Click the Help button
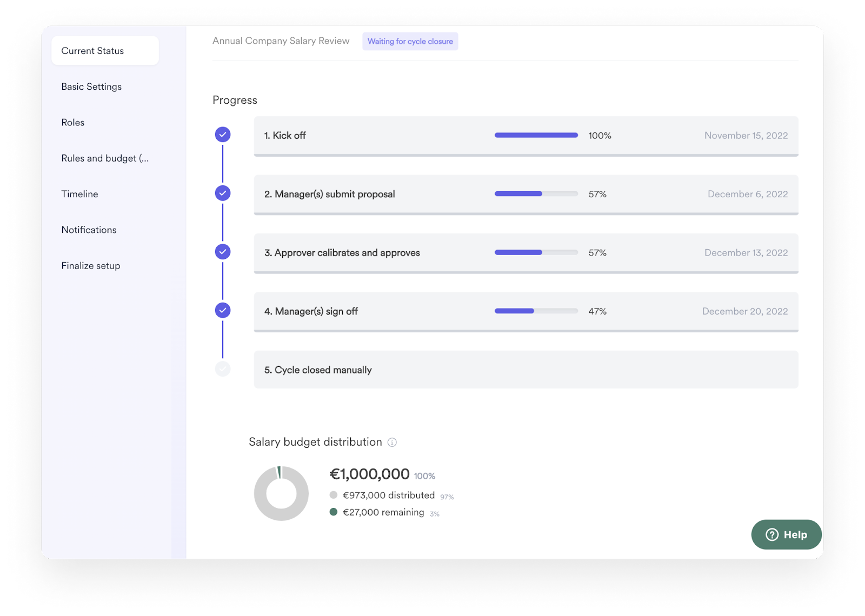Viewport: 865px width, 616px height. [786, 534]
